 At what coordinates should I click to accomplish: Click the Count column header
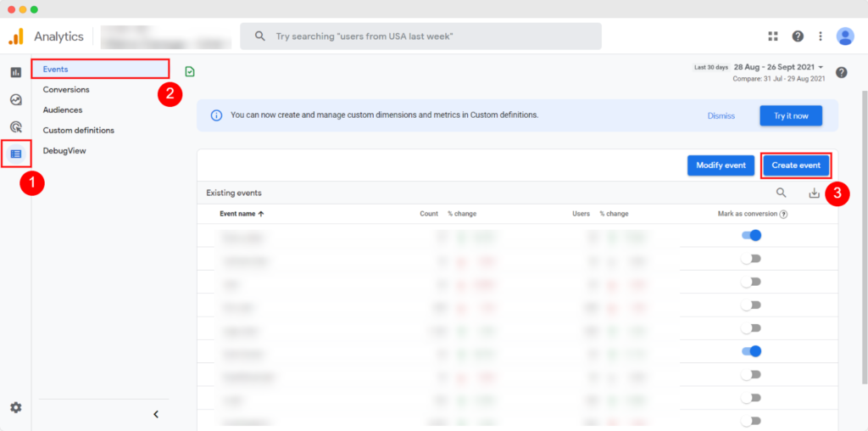pyautogui.click(x=428, y=214)
